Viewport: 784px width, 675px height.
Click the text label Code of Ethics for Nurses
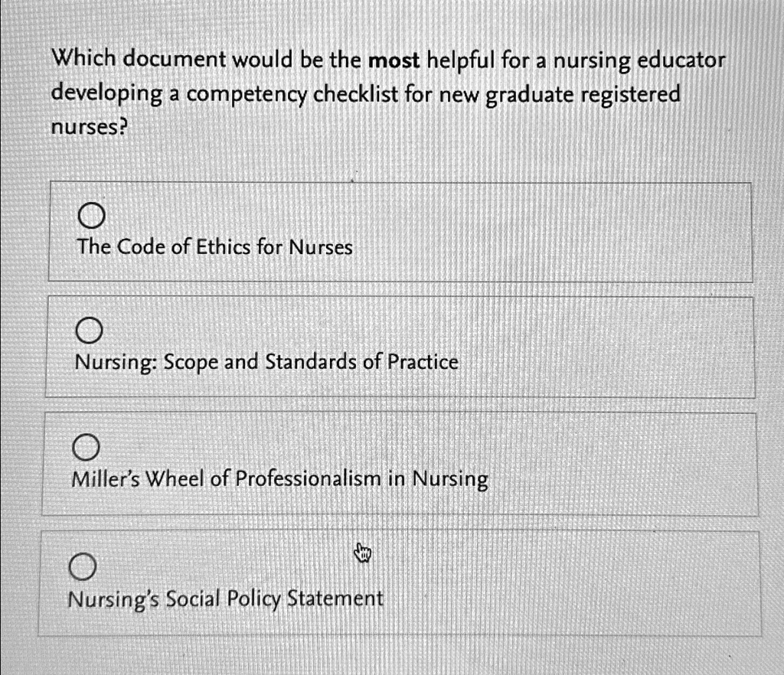(214, 246)
